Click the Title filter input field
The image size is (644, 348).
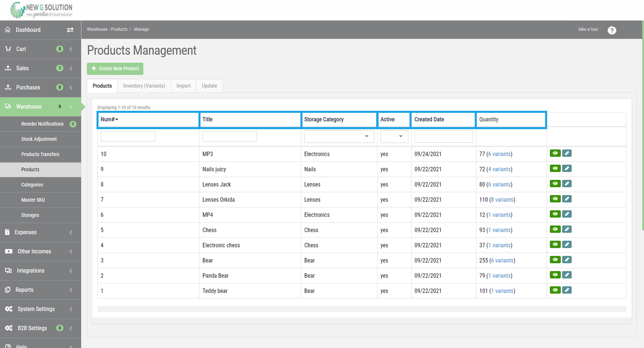[229, 136]
